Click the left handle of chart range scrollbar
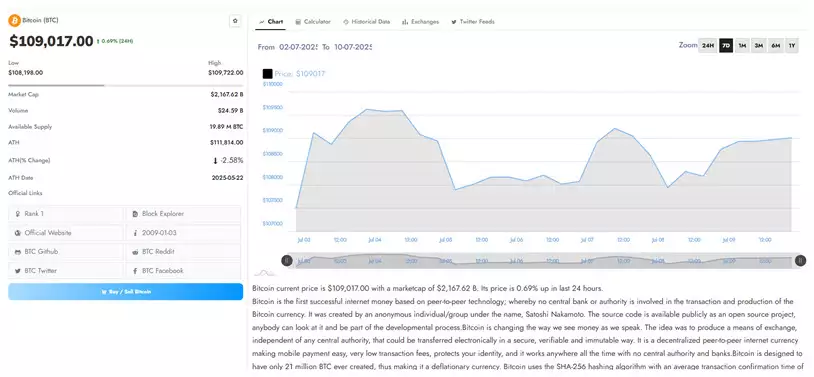 (287, 261)
